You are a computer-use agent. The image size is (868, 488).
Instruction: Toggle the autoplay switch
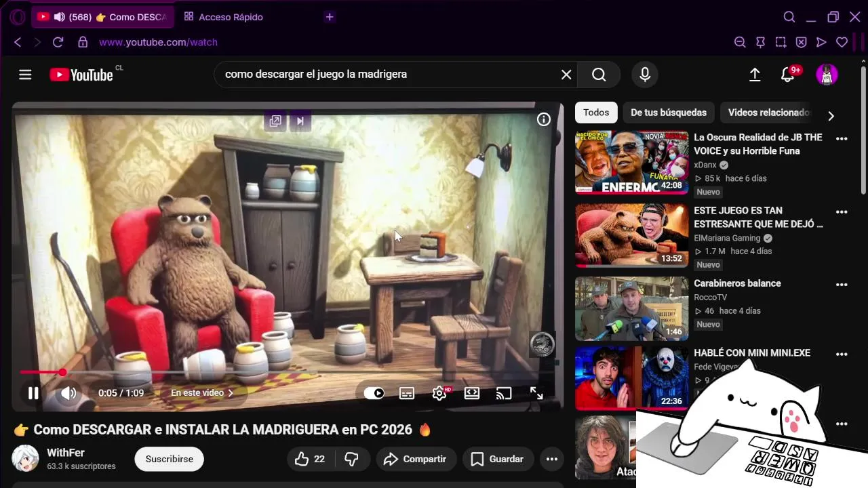click(x=374, y=393)
